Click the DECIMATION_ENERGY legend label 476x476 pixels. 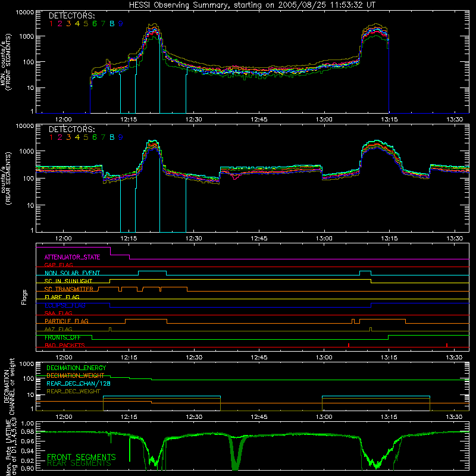point(76,368)
